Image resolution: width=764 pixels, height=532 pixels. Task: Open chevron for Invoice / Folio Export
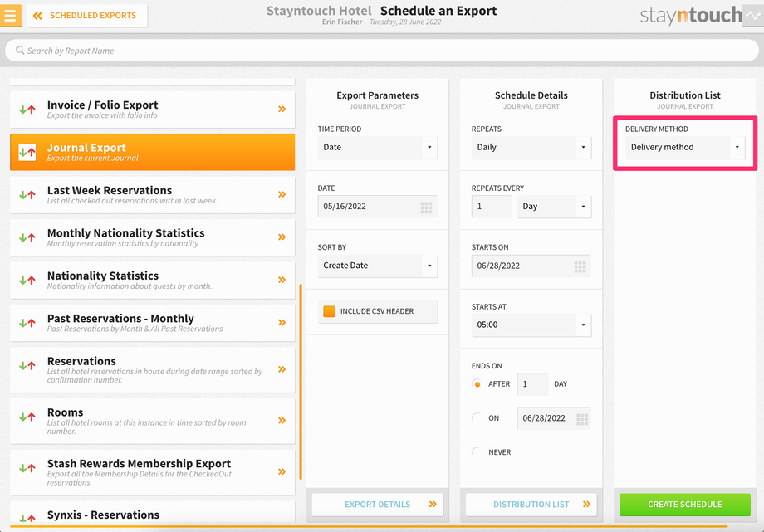[x=282, y=109]
